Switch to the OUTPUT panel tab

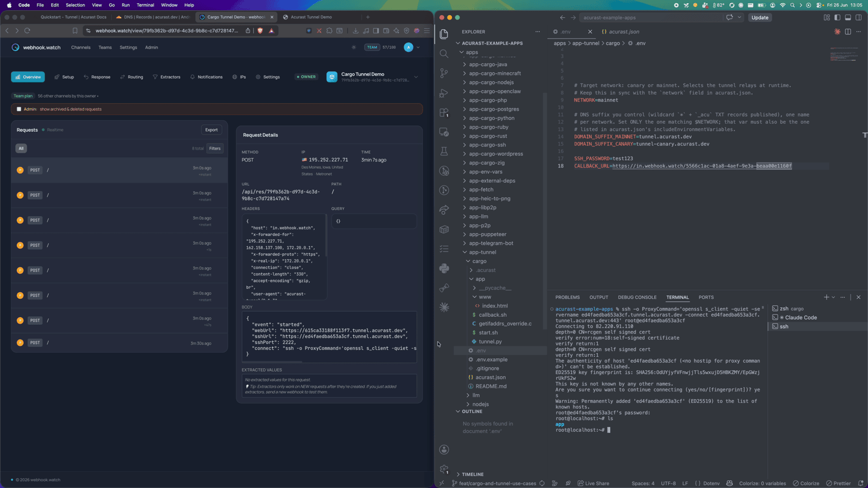click(599, 297)
